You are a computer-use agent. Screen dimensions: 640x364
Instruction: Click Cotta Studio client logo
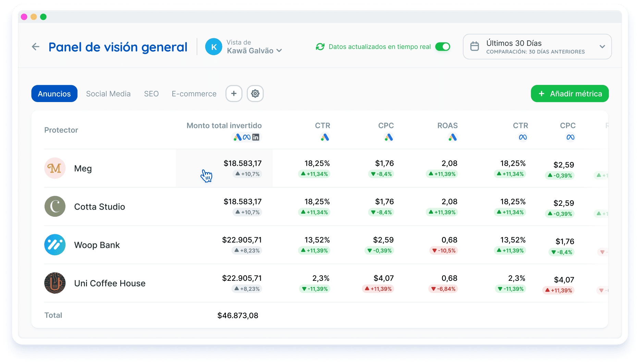point(55,206)
